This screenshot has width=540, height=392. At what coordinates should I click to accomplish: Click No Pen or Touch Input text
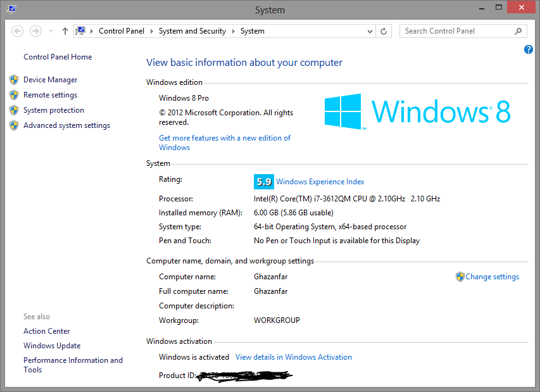point(336,241)
